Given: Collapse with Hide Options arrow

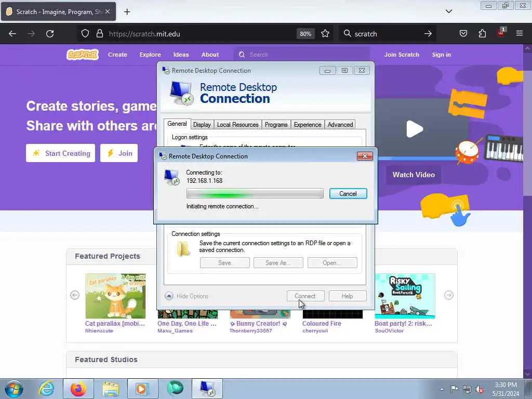Looking at the screenshot, I should (169, 296).
